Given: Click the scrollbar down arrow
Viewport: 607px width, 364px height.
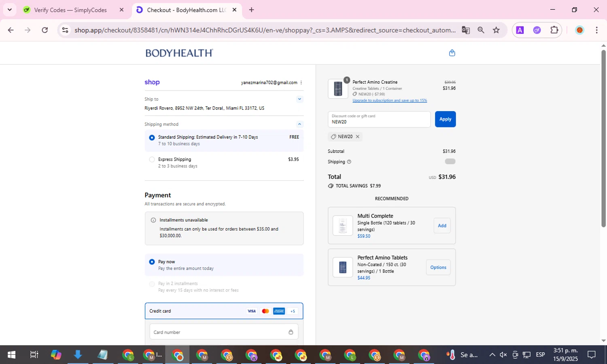Looking at the screenshot, I should coord(603,341).
